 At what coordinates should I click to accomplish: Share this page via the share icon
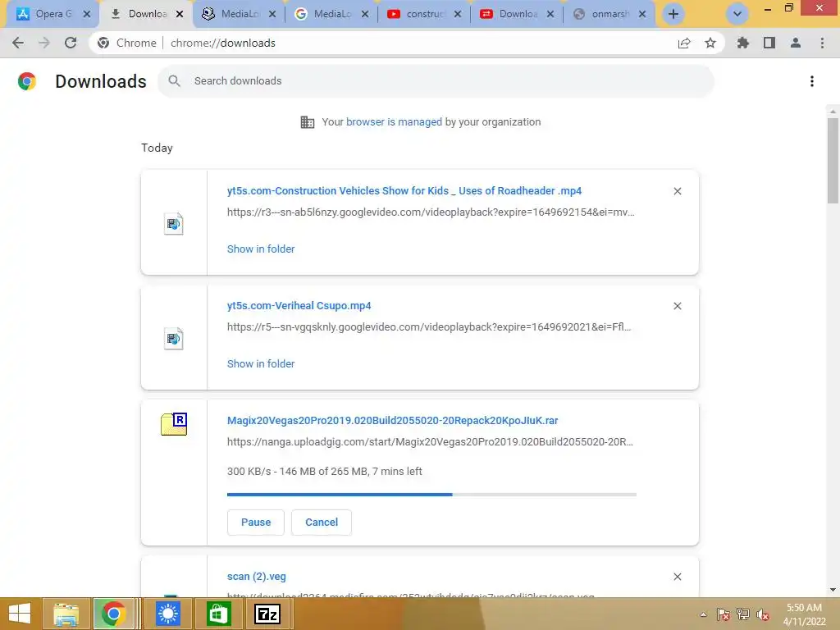pyautogui.click(x=684, y=43)
